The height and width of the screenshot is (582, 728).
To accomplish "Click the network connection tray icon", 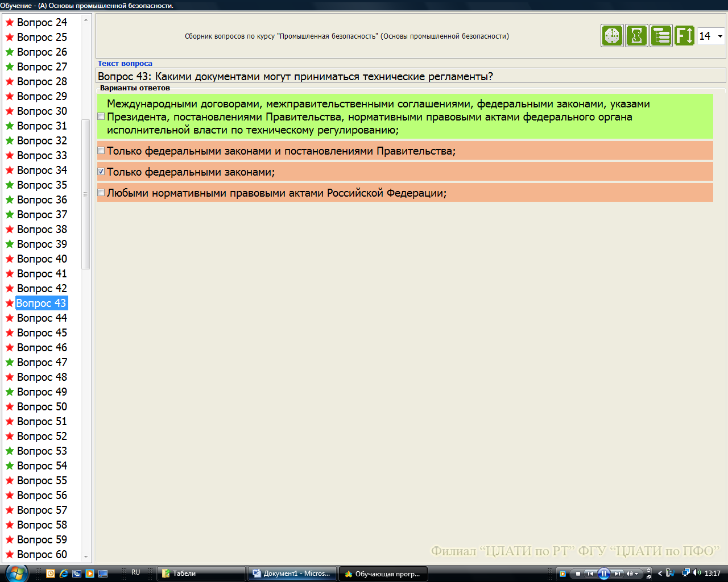I will 686,573.
